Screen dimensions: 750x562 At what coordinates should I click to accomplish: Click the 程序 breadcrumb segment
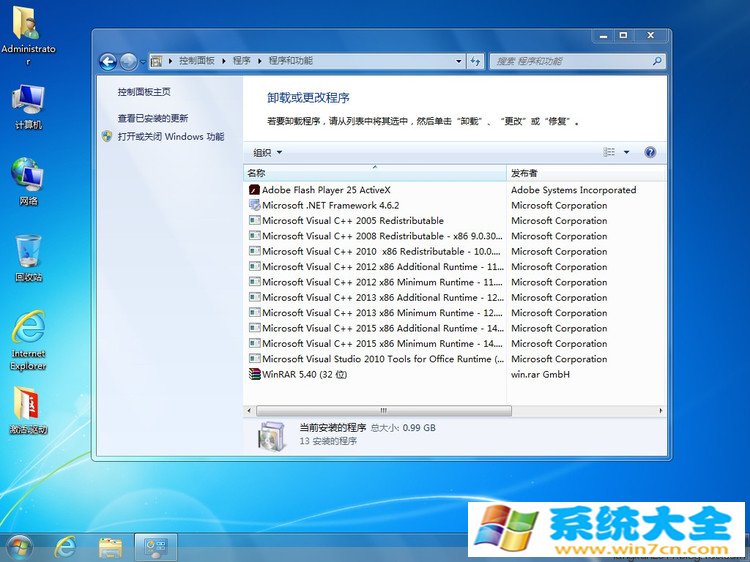[x=242, y=61]
